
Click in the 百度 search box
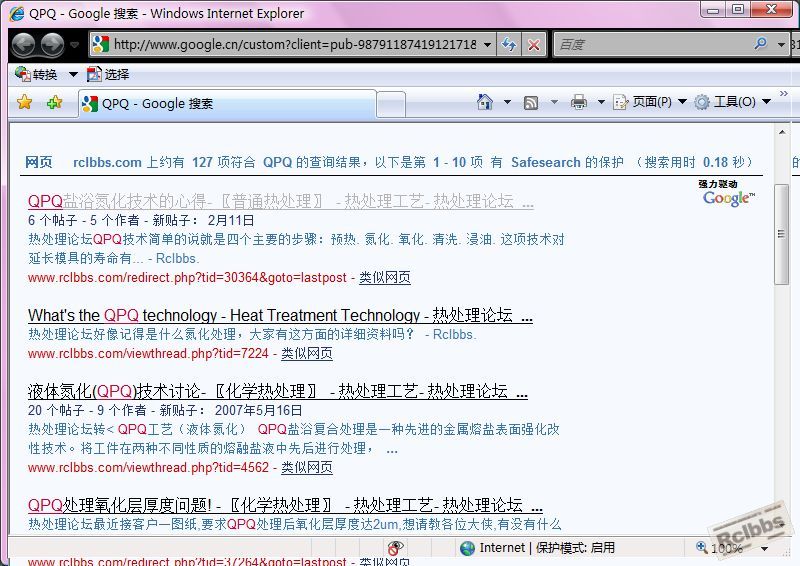pos(653,44)
